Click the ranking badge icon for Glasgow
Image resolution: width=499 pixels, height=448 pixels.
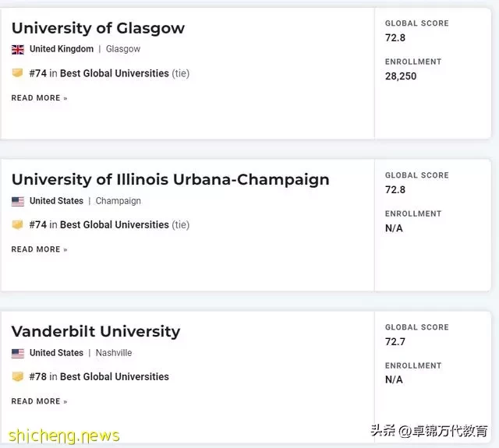17,73
